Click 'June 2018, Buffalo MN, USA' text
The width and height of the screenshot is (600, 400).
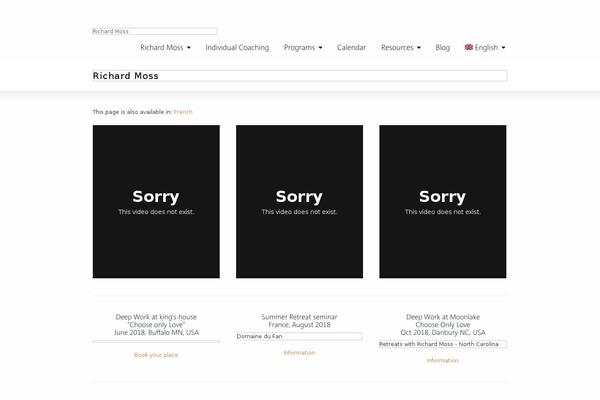156,332
